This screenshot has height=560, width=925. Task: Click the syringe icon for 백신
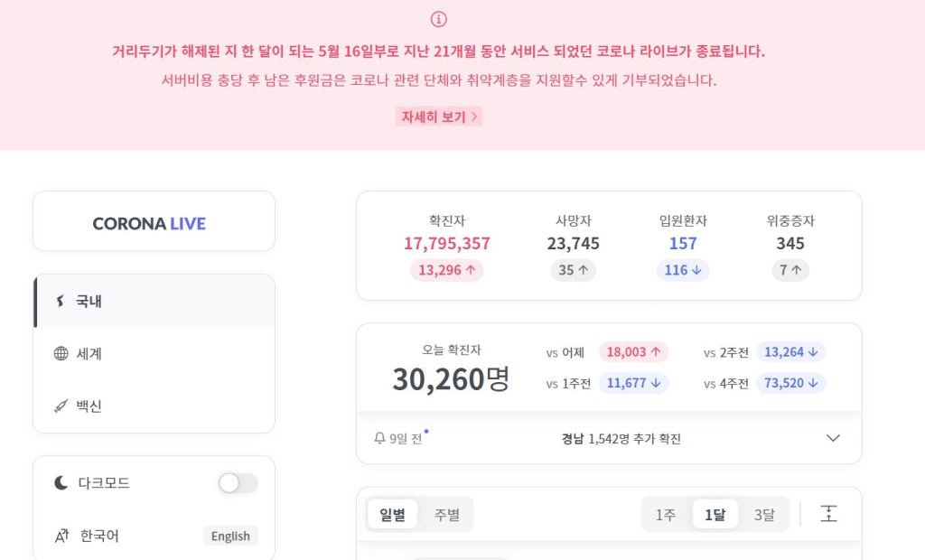pos(61,406)
